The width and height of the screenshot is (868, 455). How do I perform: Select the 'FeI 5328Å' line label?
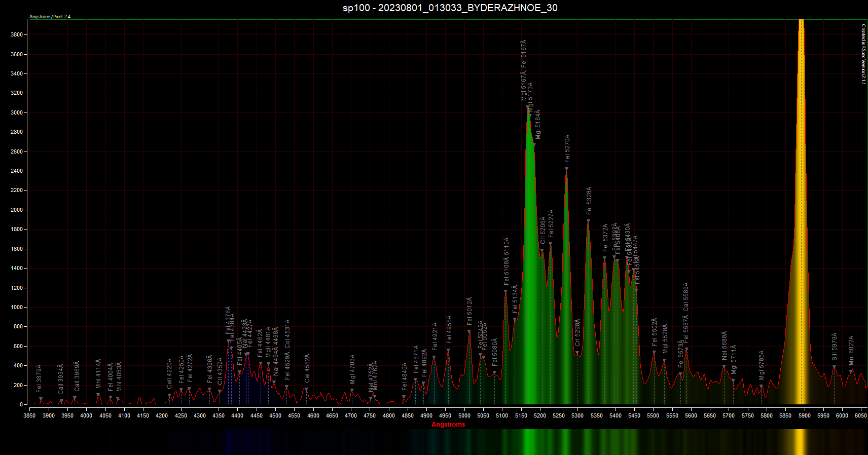[589, 201]
